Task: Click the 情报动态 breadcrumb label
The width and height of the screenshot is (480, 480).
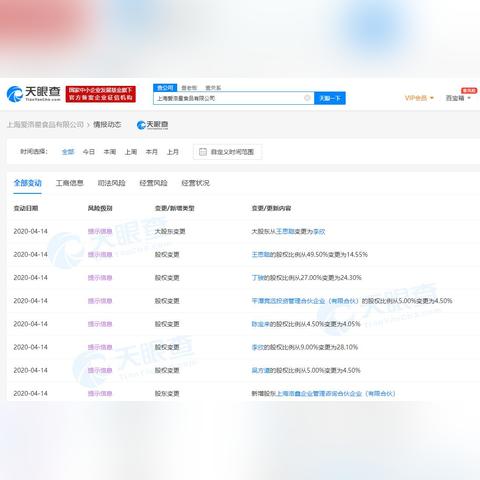Action: click(107, 125)
